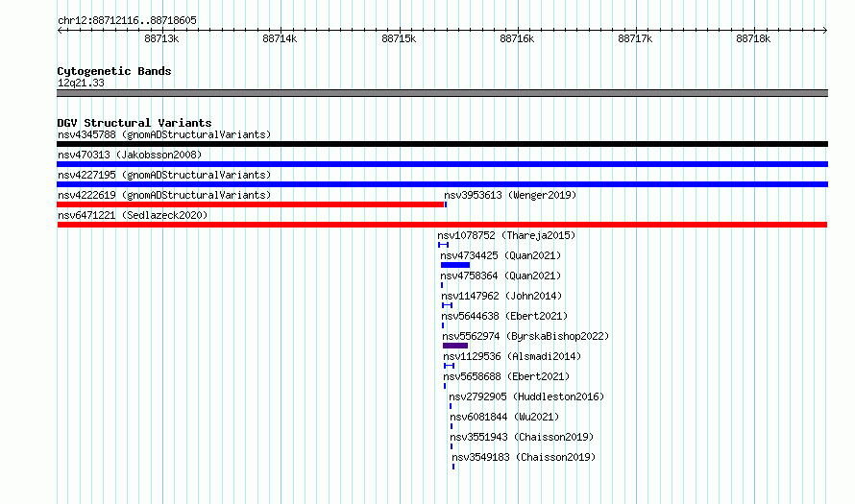Open variant label nsv1078752 (Thareja2015)
The image size is (855, 504).
(x=506, y=235)
